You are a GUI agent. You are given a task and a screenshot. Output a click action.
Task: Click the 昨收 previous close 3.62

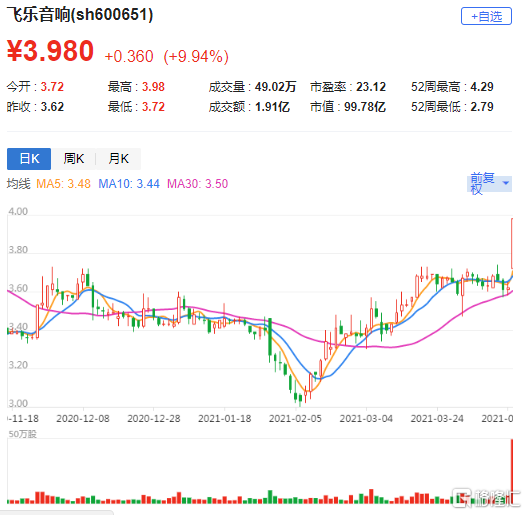[x=52, y=107]
